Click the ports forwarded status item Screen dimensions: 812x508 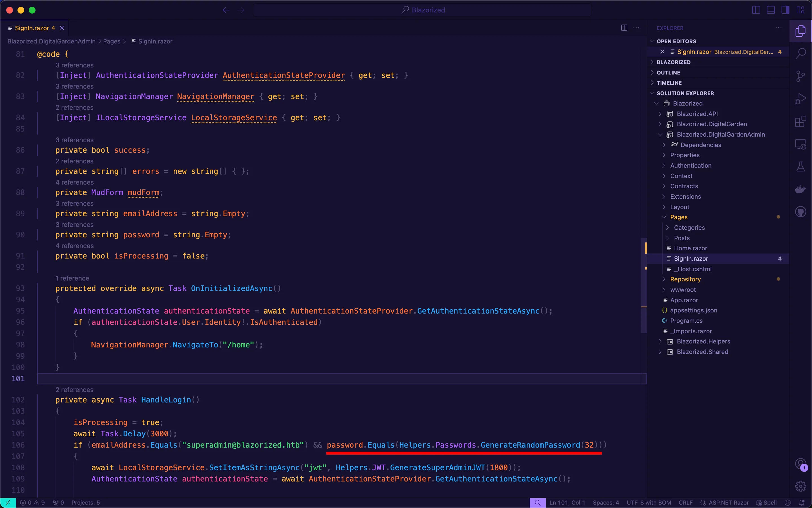pos(58,503)
